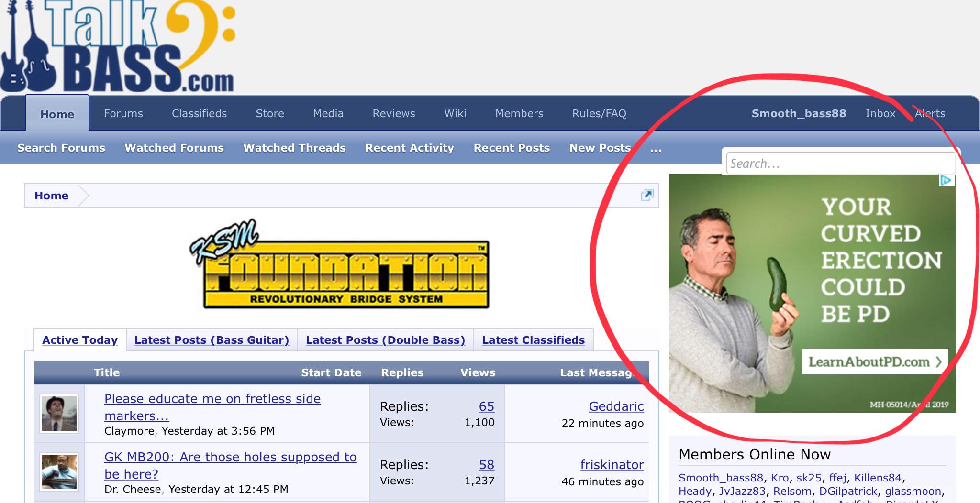This screenshot has height=503, width=980.
Task: Open friskinator's last message link
Action: click(612, 464)
